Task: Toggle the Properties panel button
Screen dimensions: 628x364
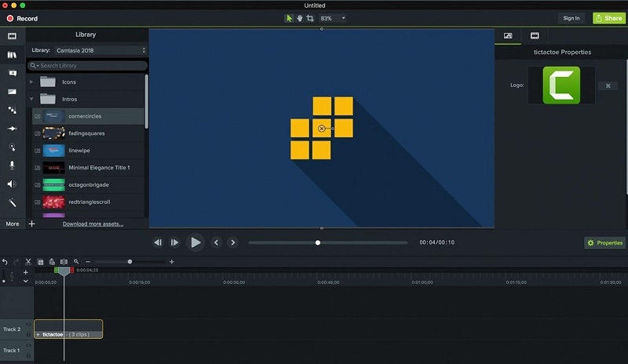Action: (604, 242)
